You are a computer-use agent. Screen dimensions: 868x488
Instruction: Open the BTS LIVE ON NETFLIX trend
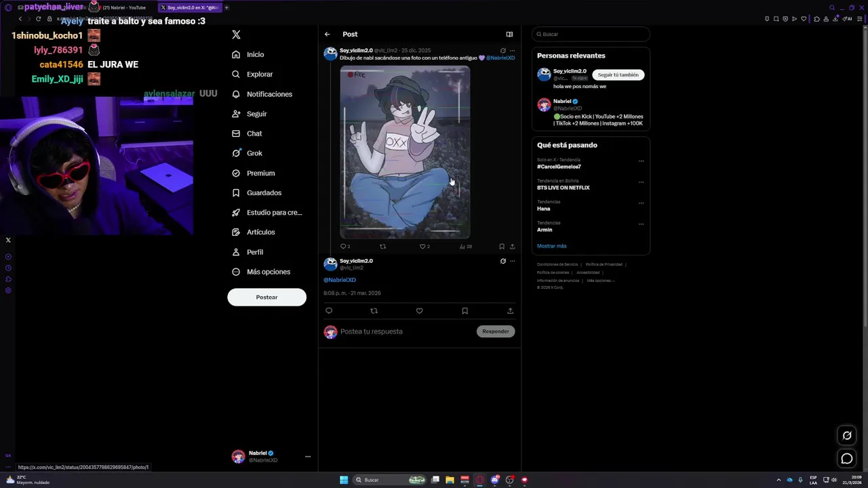click(564, 188)
